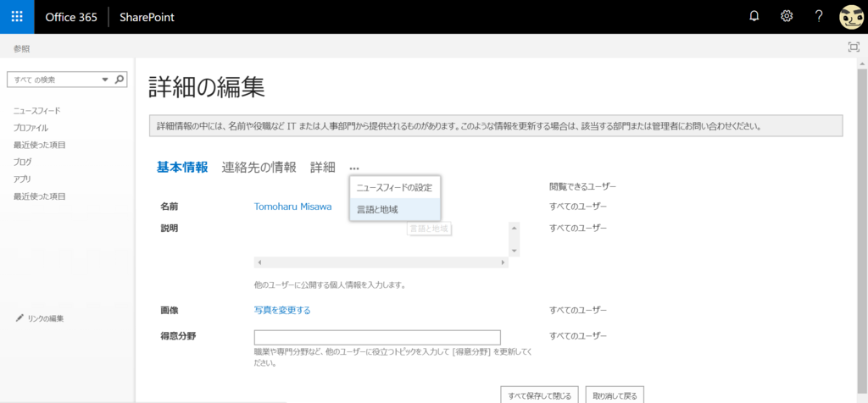Open プロファイル in the sidebar
The height and width of the screenshot is (403, 868).
pyautogui.click(x=31, y=128)
